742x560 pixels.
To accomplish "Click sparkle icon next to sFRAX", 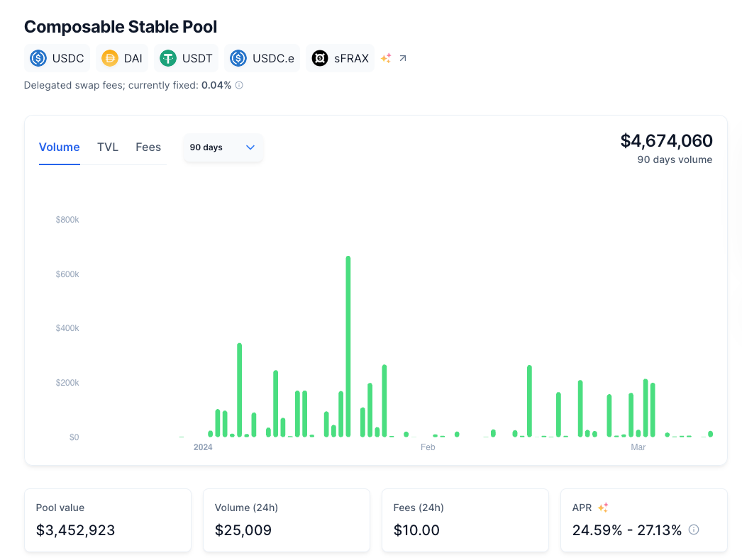I will tap(386, 58).
